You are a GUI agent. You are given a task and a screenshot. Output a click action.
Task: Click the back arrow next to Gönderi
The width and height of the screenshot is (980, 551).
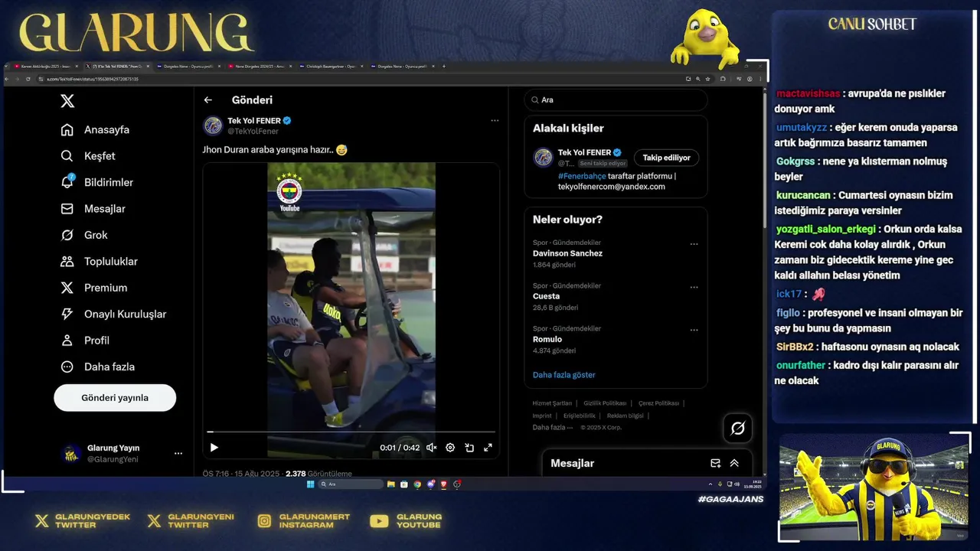click(x=207, y=100)
